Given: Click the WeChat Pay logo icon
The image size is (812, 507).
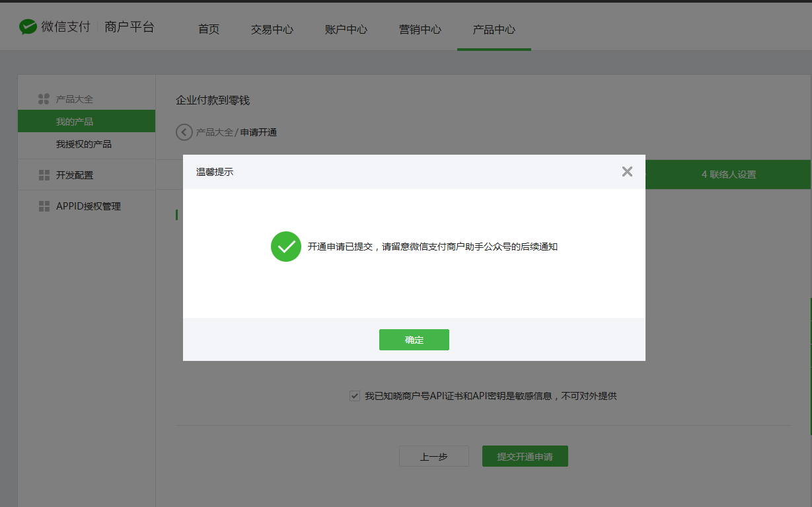Looking at the screenshot, I should 28,27.
